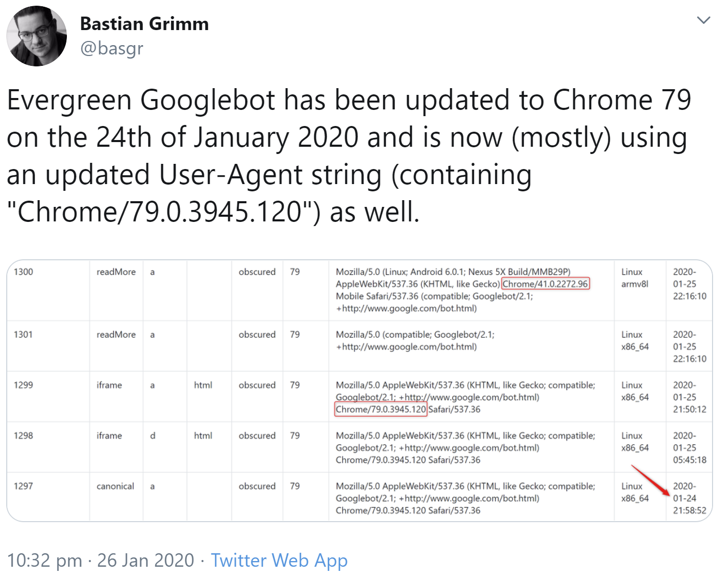The height and width of the screenshot is (588, 725).
Task: Open the @basgr profile handle
Action: 112,48
